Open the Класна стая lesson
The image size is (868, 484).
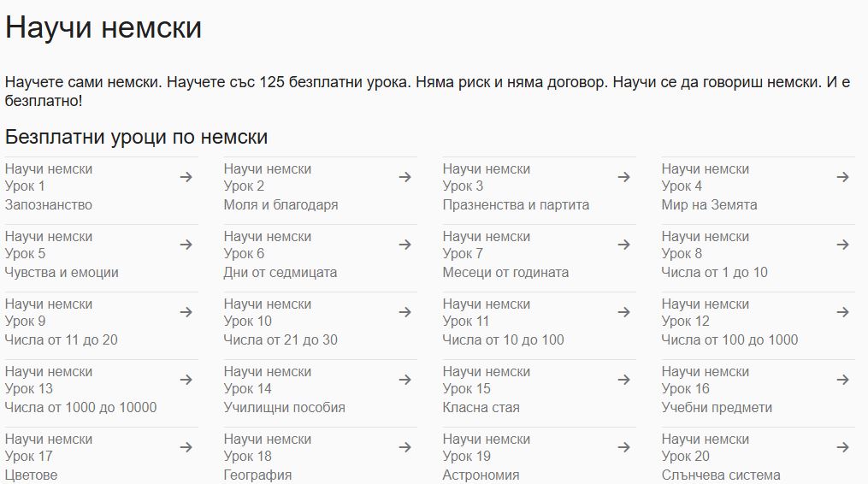[x=481, y=407]
